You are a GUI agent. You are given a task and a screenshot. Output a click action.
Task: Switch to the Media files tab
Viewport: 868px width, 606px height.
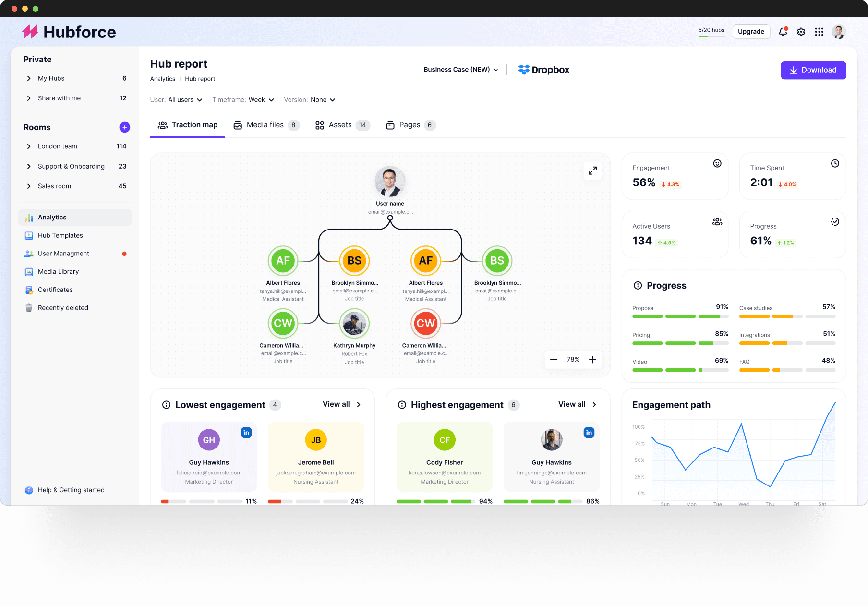[265, 125]
